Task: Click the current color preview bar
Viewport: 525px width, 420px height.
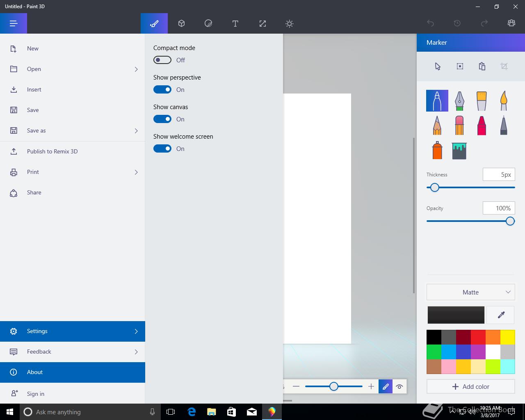Action: [x=456, y=315]
